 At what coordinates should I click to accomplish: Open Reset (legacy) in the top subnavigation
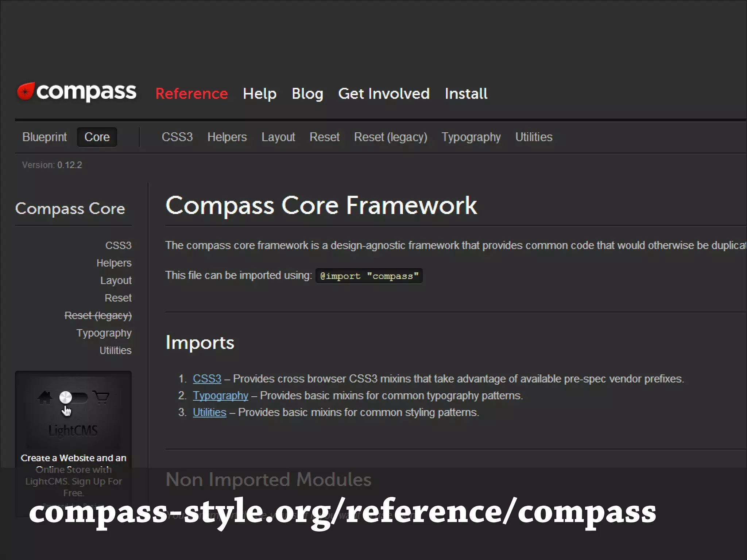tap(391, 137)
